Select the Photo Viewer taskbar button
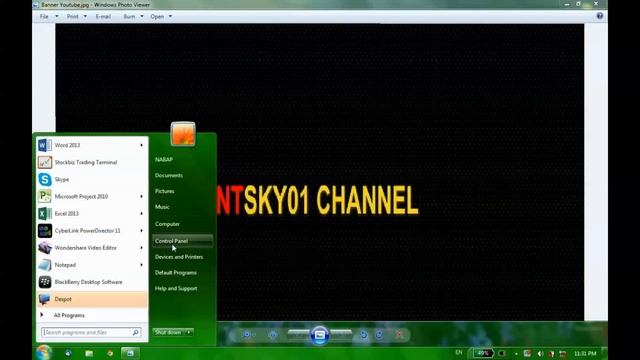This screenshot has width=640, height=360. (130, 353)
